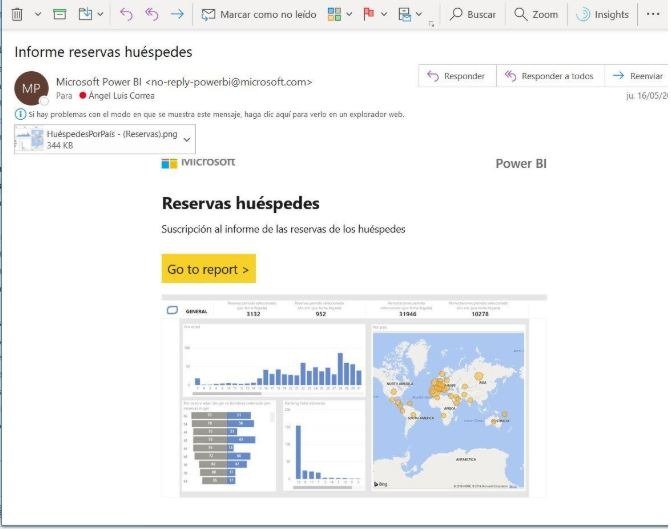Click the Go to report button
The image size is (671, 529).
tap(208, 269)
